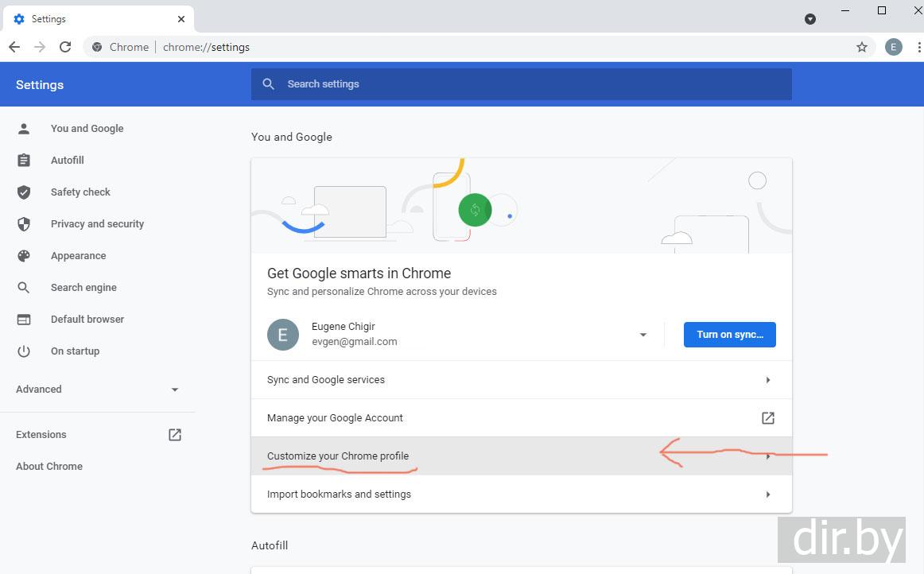Select Default browser in the sidebar
924x574 pixels.
click(87, 320)
